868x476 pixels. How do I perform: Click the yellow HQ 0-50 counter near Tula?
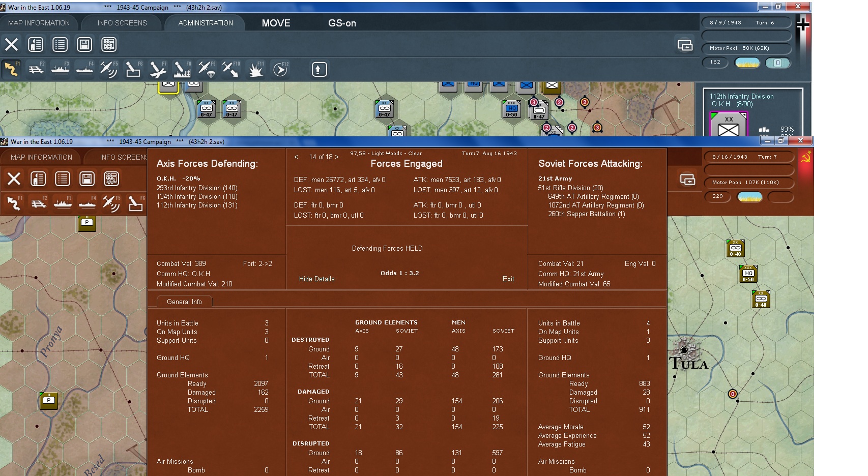748,274
